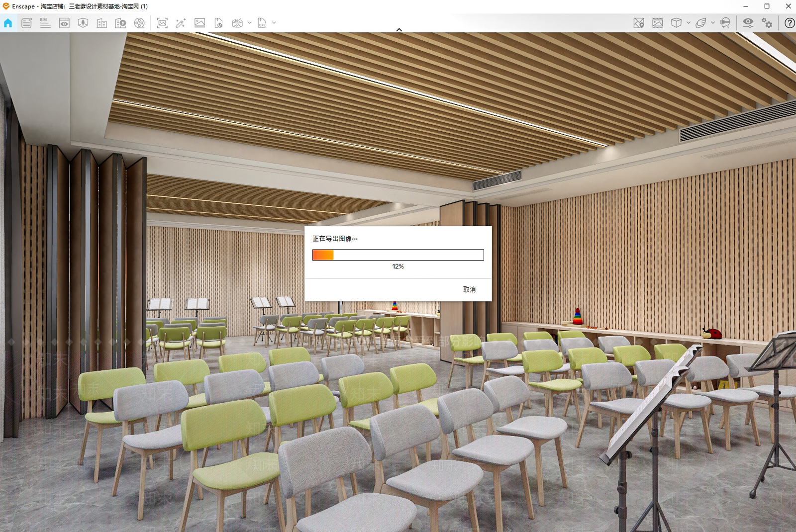
Task: Click the export progress bar at 12%
Action: pos(398,255)
